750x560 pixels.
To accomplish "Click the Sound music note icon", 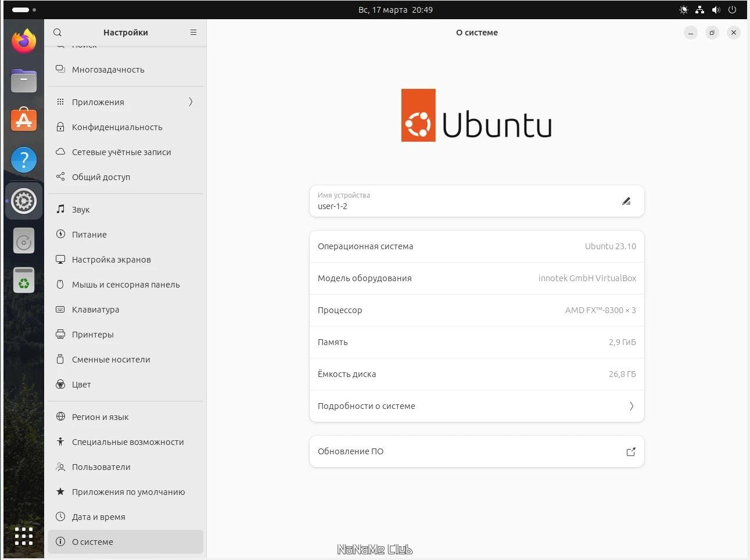I will [x=60, y=209].
